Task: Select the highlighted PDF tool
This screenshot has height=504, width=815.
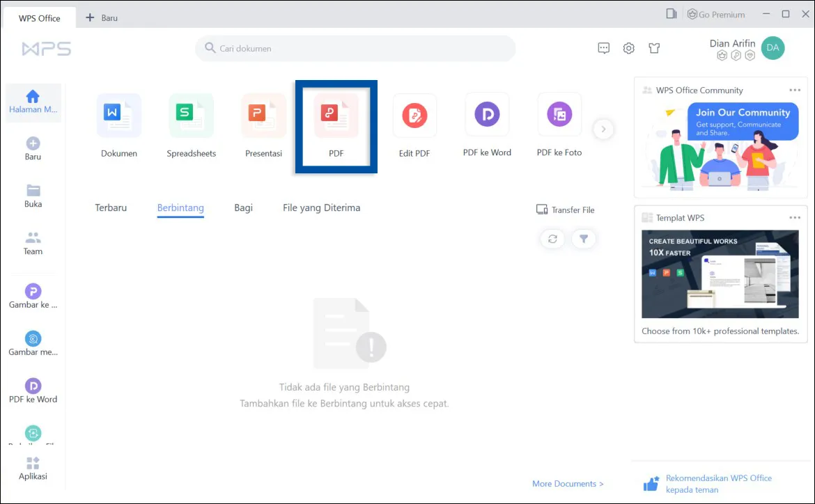Action: coord(336,125)
